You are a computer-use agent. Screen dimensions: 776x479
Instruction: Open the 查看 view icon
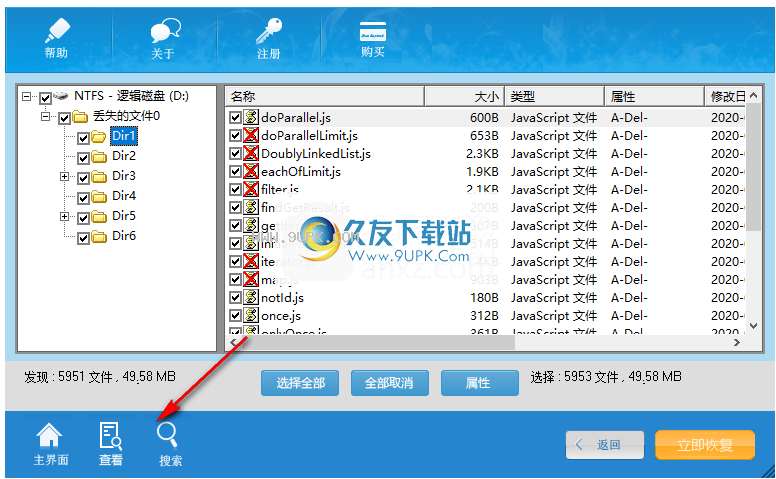pyautogui.click(x=110, y=444)
